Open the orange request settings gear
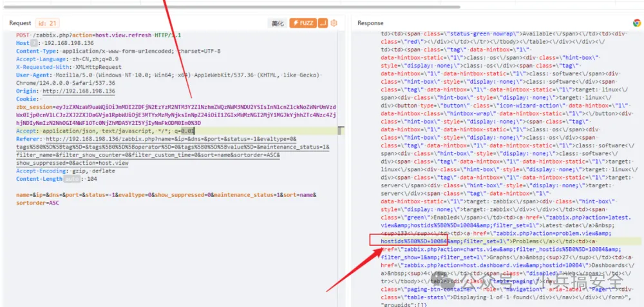The image size is (644, 307). tap(334, 23)
